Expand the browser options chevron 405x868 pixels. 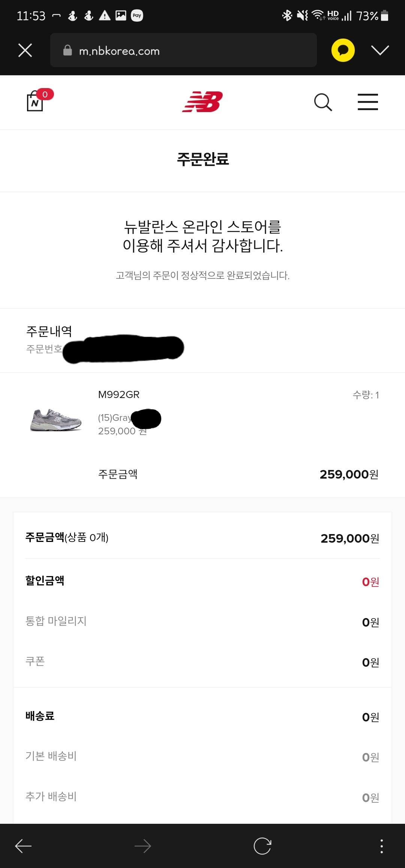[x=380, y=50]
